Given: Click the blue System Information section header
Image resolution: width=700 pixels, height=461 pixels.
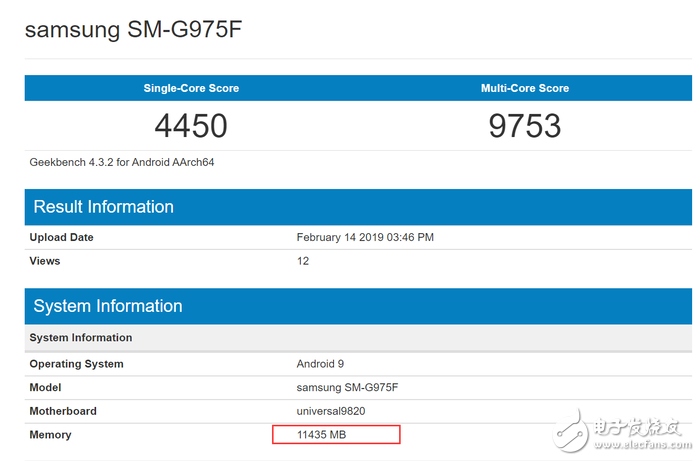Looking at the screenshot, I should 108,306.
